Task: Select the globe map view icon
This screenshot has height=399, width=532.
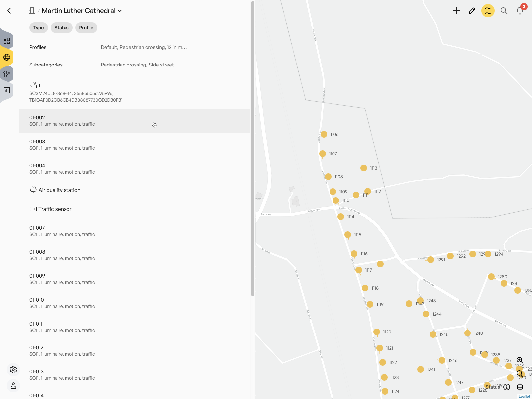Action: point(6,57)
